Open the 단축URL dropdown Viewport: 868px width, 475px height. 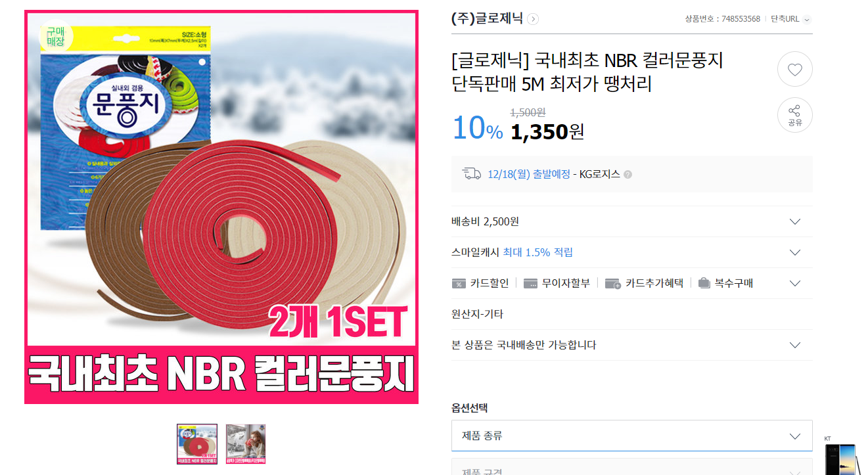pyautogui.click(x=807, y=19)
